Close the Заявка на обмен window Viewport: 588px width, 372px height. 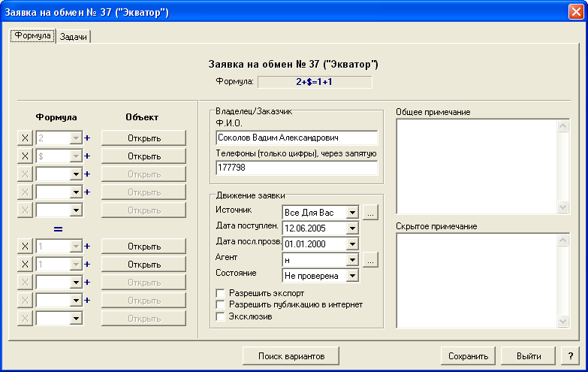[x=576, y=11]
